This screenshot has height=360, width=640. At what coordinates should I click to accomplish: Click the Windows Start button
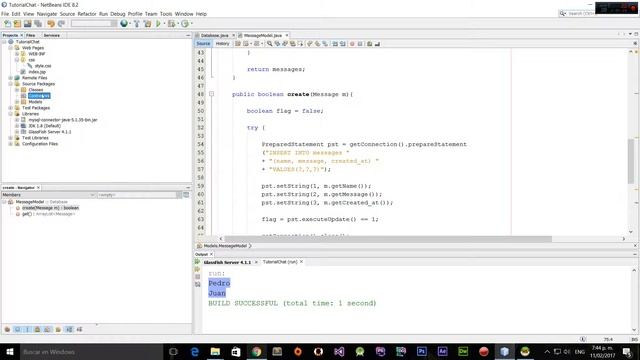[x=9, y=351]
